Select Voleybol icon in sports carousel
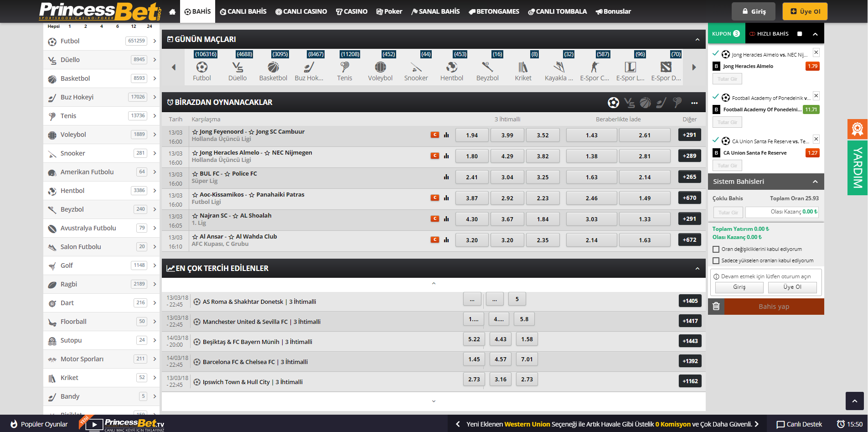This screenshot has width=868, height=432. tap(380, 67)
